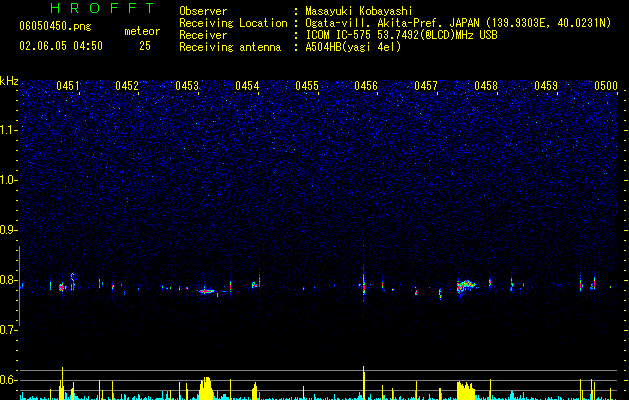The width and height of the screenshot is (629, 400).
Task: Click the ICOM IC-575 receiver text
Action: (x=401, y=35)
